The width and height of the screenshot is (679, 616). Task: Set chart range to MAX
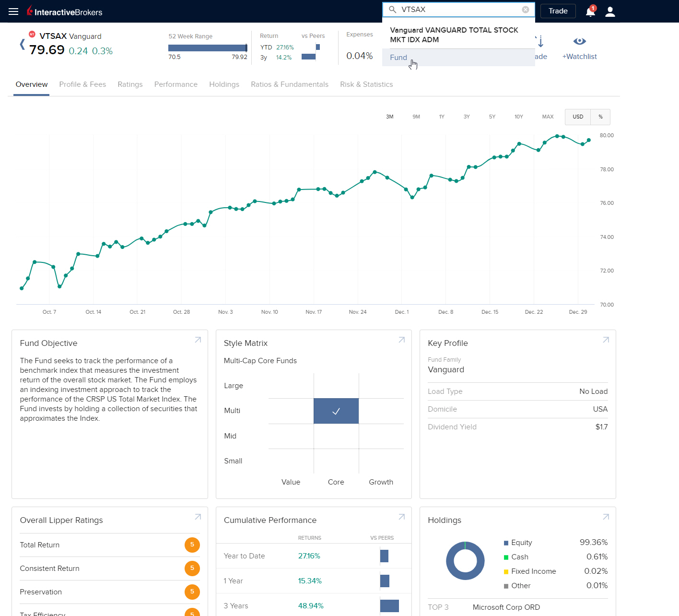[x=548, y=117]
